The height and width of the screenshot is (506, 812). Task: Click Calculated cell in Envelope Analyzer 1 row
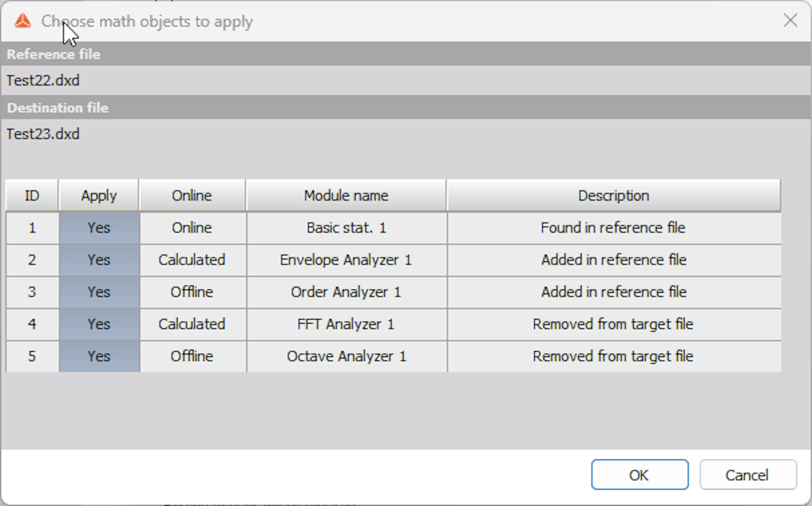193,260
